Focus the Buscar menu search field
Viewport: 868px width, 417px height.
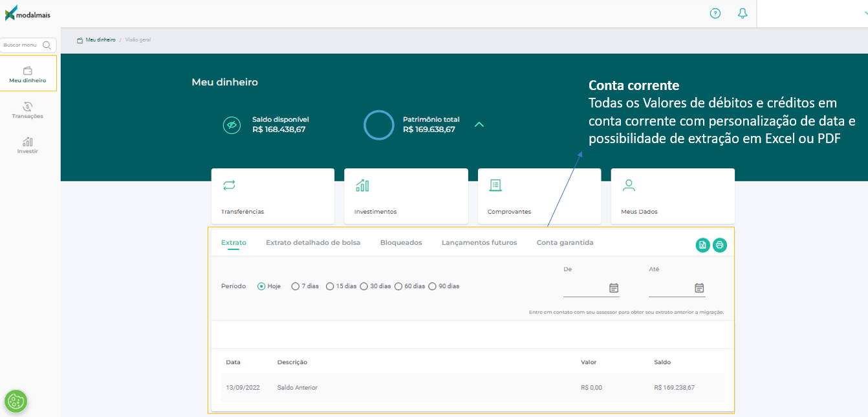[28, 45]
